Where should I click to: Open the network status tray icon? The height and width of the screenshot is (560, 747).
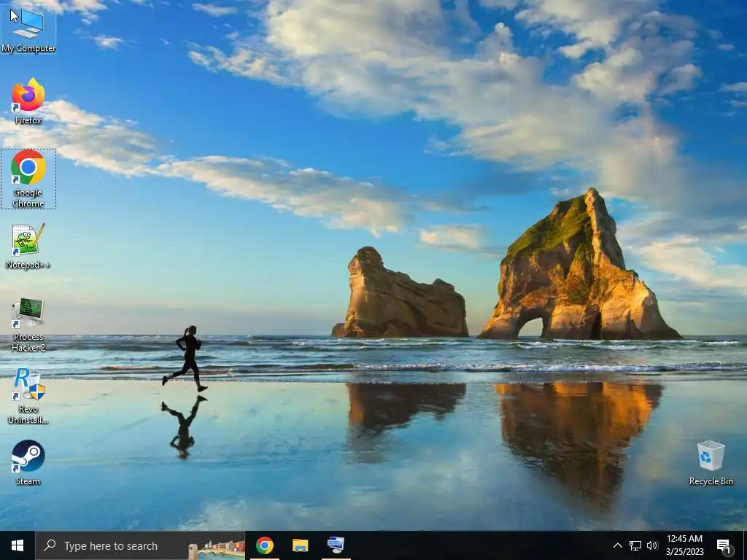635,545
